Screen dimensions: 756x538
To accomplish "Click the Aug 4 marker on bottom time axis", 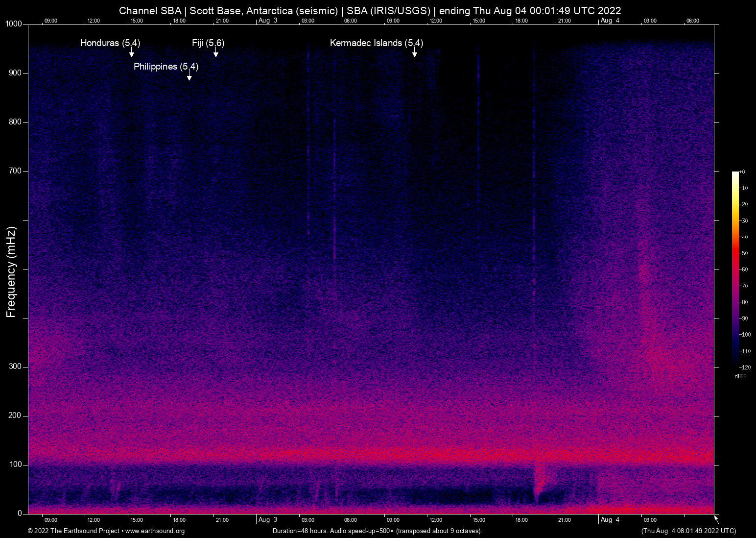I will point(610,520).
